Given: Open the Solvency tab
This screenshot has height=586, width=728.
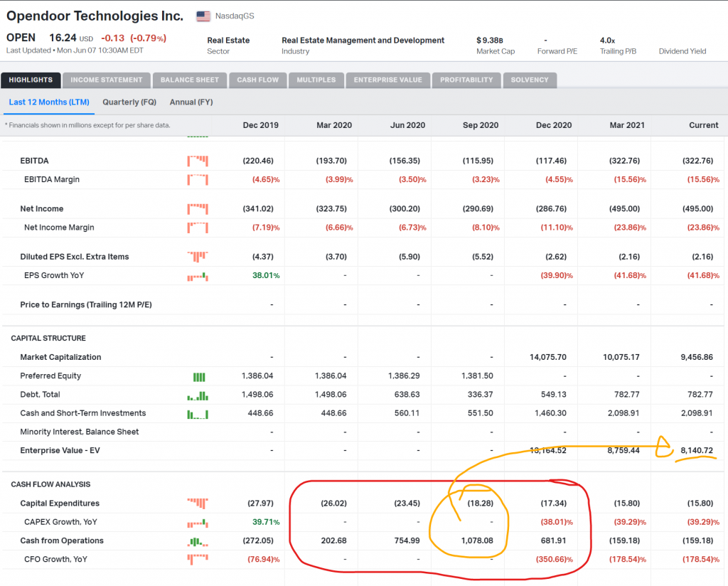Looking at the screenshot, I should tap(530, 80).
